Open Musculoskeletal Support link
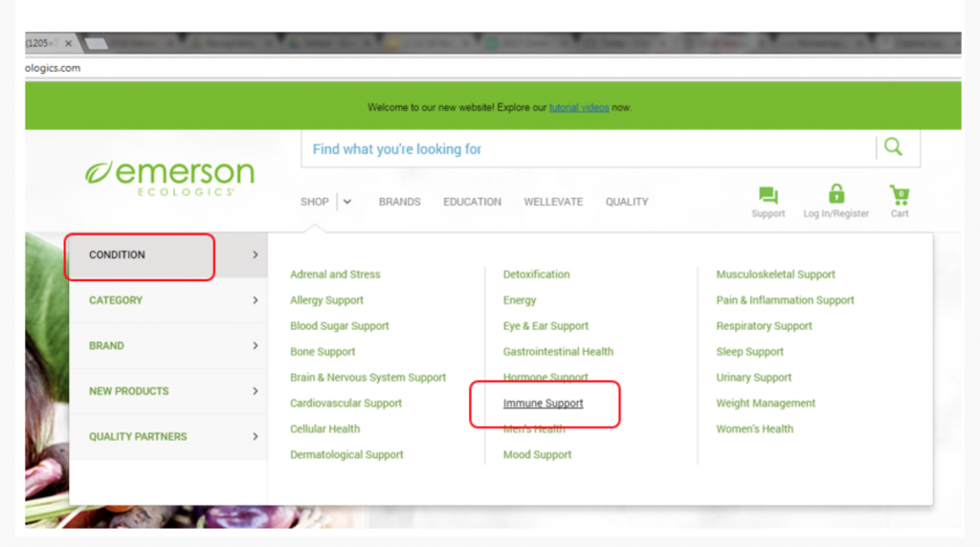Screen dimensions: 980x547 pyautogui.click(x=775, y=274)
